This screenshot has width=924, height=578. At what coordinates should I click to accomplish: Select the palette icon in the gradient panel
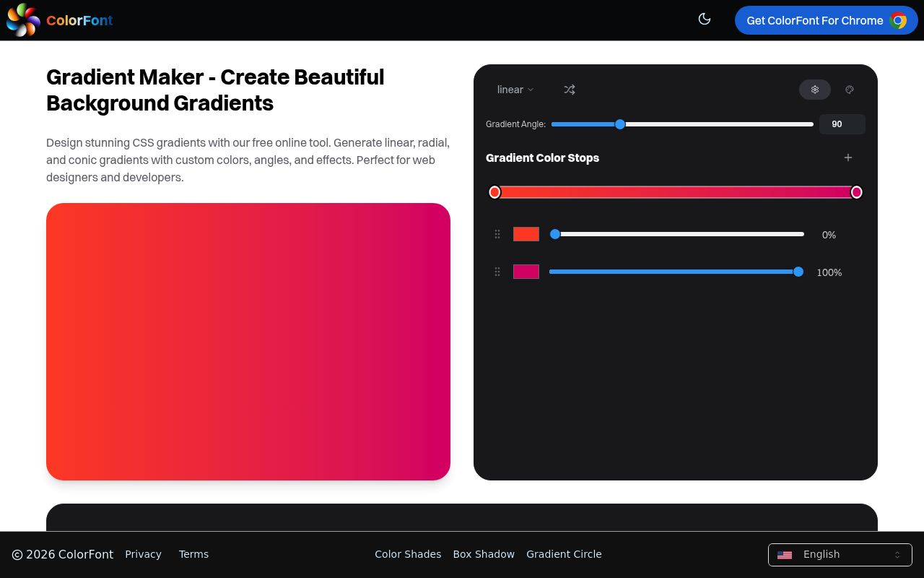click(x=850, y=90)
